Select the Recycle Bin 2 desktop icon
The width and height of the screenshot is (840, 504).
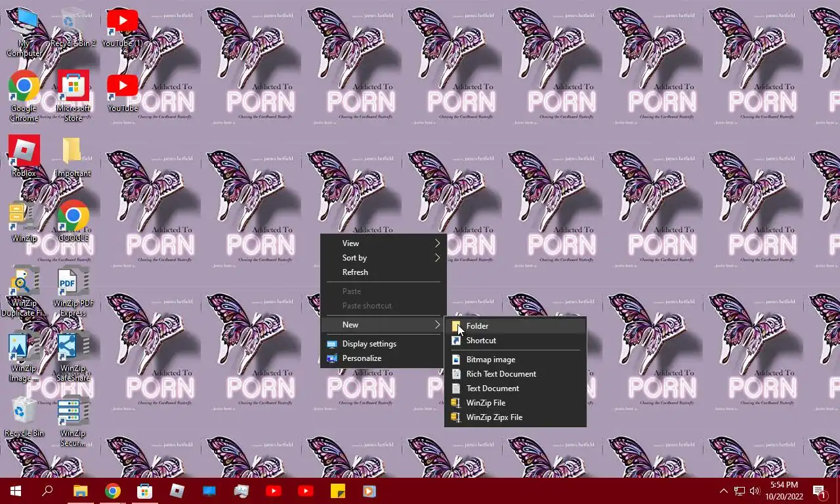[73, 28]
